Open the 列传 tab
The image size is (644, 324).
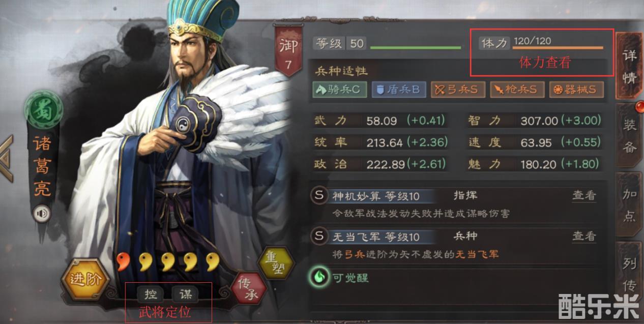click(630, 274)
